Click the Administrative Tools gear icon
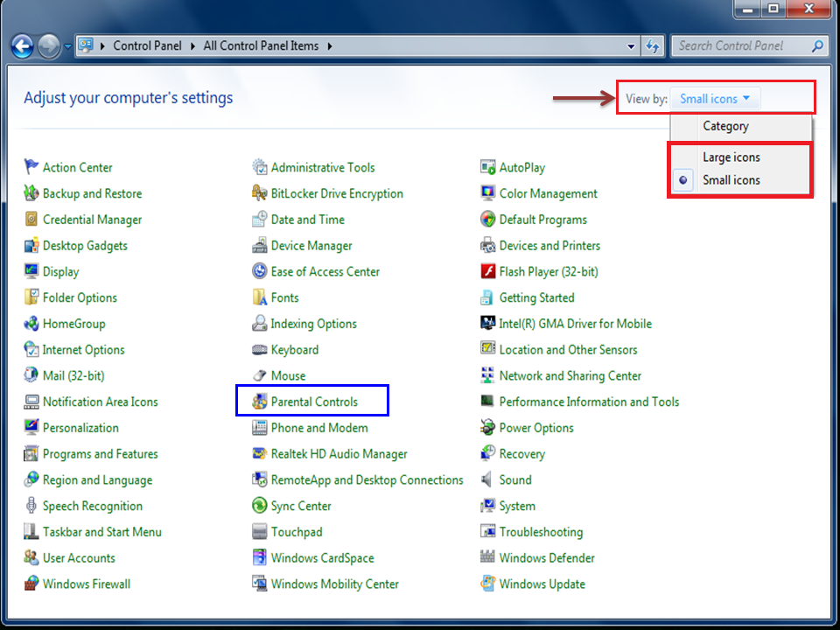The image size is (840, 630). pyautogui.click(x=259, y=166)
